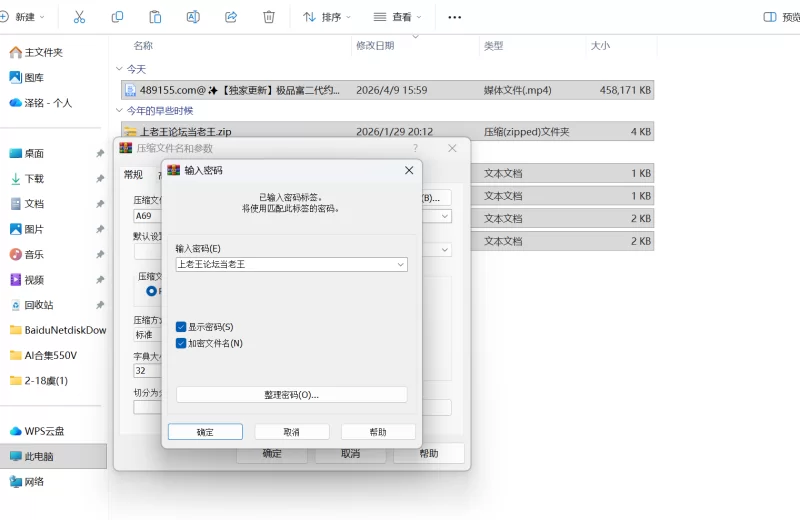Collapse the 今天 file group
Viewport: 800px width, 520px height.
(119, 69)
